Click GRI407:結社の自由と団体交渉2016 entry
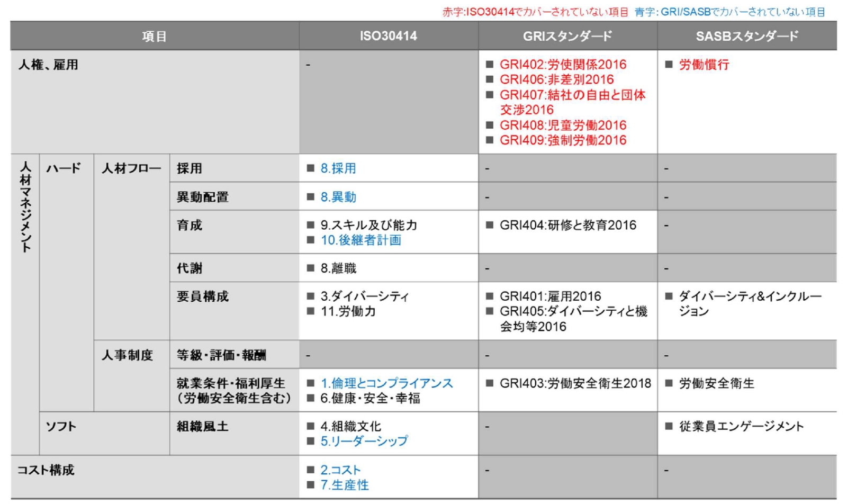 coord(572,102)
